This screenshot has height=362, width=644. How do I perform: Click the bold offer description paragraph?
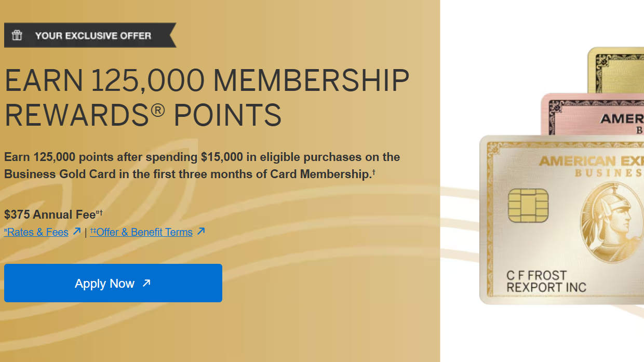coord(203,165)
